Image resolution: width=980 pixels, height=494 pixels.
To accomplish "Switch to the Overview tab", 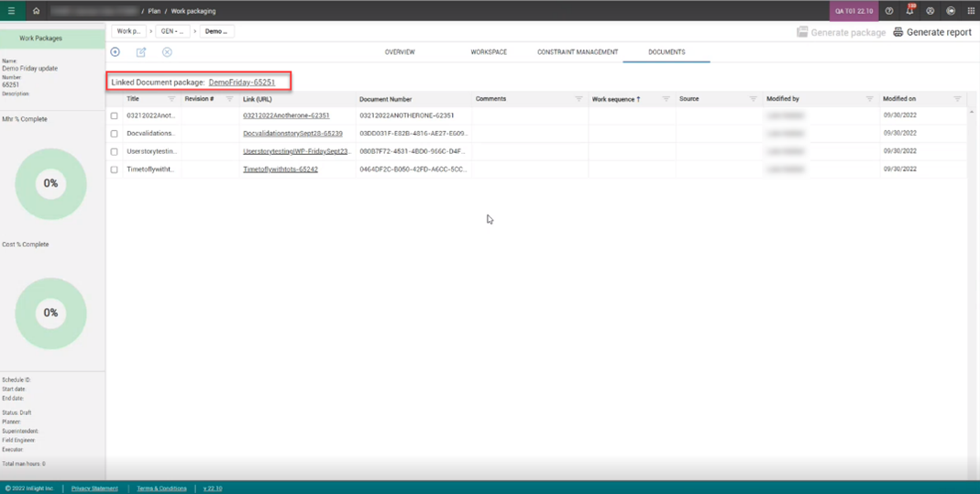I will coord(400,52).
